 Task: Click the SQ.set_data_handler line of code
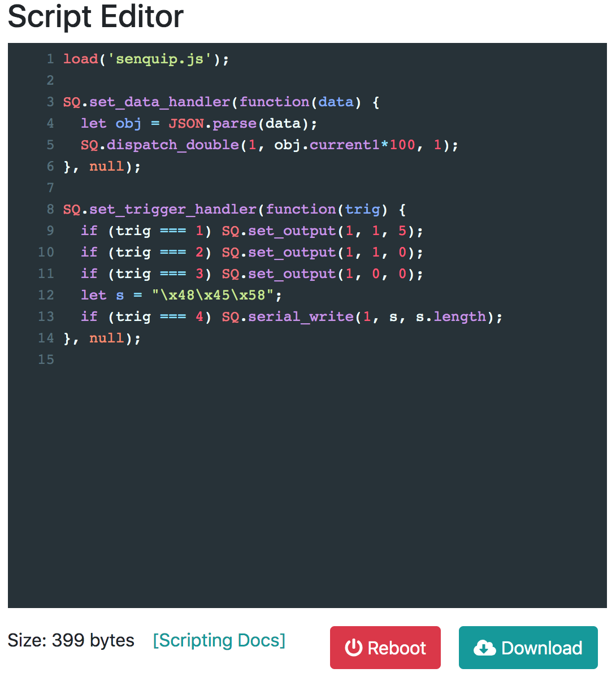coord(221,102)
